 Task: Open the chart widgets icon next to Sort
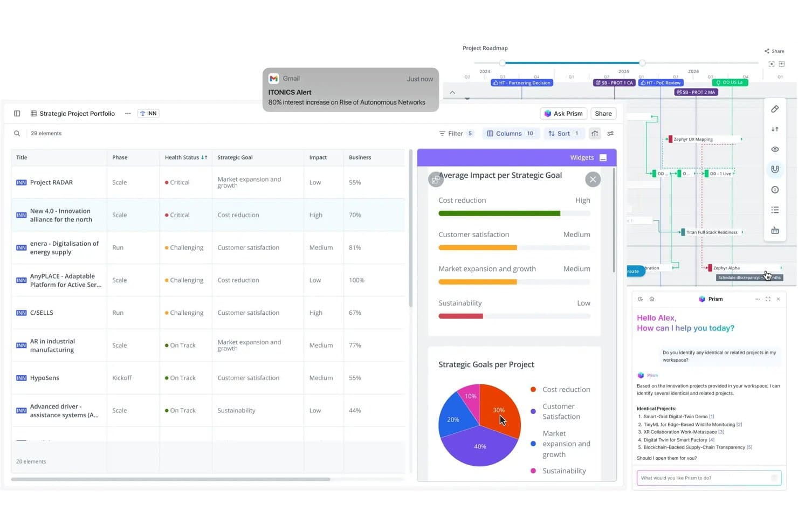point(595,134)
